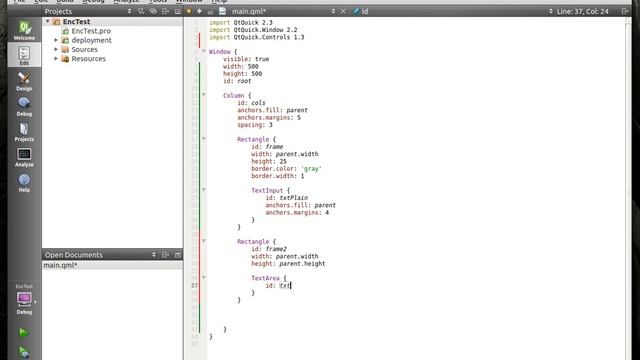Screen dimensions: 640x360
Task: Expand the Resources folder
Action: point(56,59)
